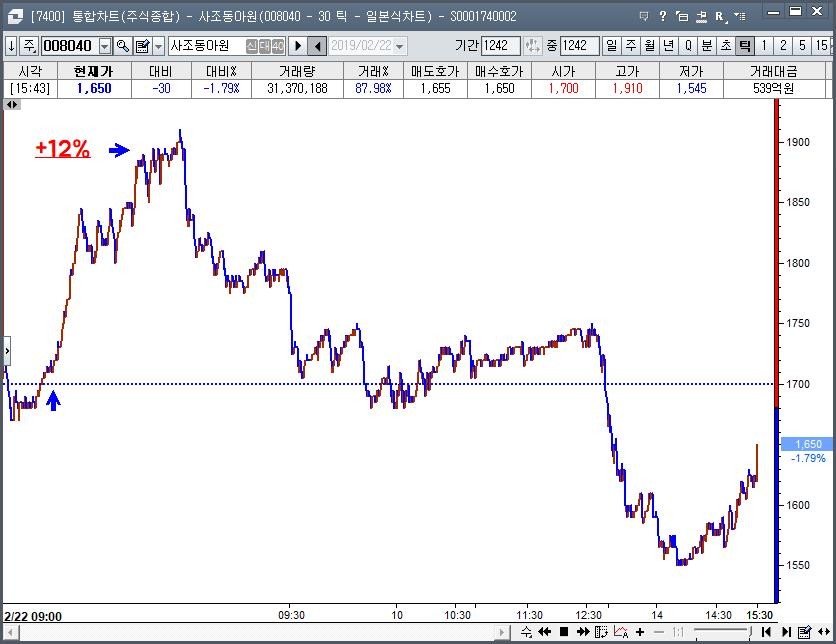
Task: Jump to chart start with skip-first icon
Action: pos(767,632)
